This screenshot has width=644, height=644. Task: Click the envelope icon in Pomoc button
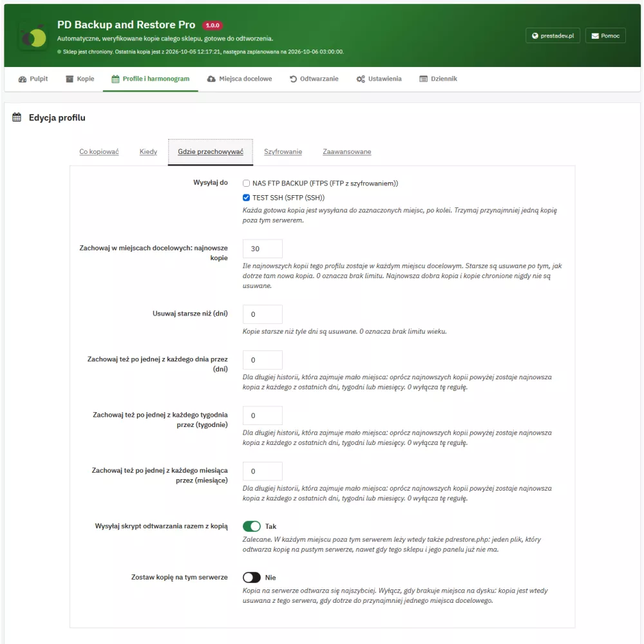tap(594, 35)
